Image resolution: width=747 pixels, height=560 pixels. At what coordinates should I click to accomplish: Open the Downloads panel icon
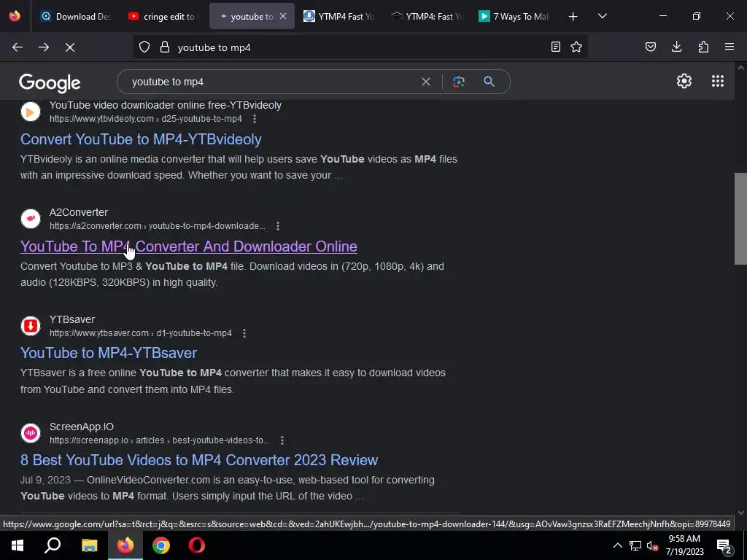click(x=676, y=47)
